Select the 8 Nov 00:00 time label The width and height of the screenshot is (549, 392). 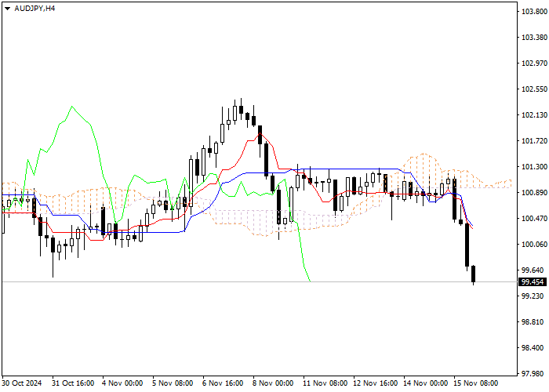[x=273, y=383]
